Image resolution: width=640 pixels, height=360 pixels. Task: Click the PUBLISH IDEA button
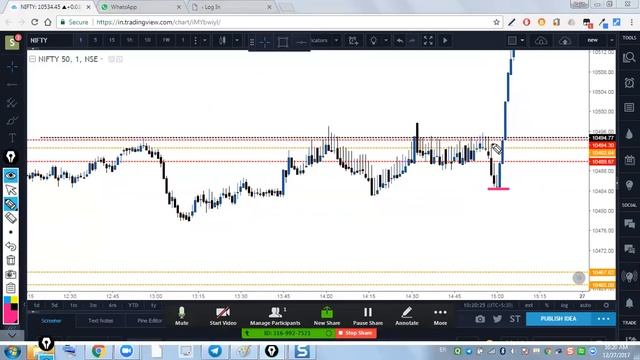tap(558, 319)
